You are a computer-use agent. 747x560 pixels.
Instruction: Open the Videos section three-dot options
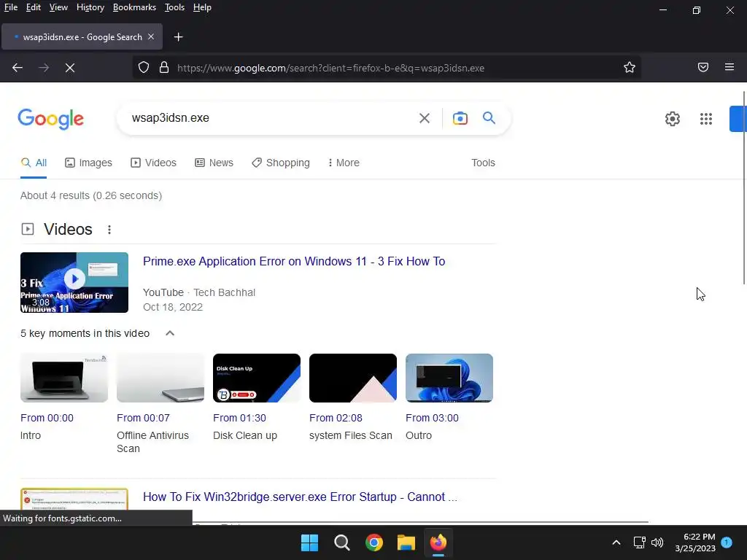(109, 230)
